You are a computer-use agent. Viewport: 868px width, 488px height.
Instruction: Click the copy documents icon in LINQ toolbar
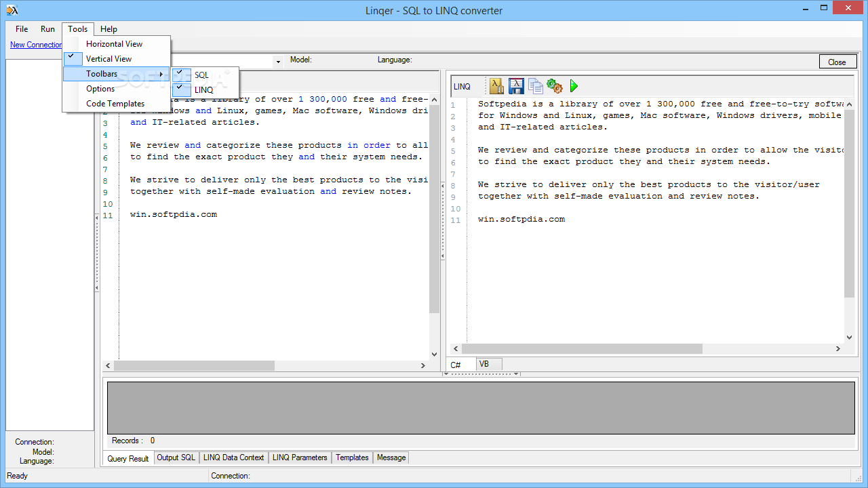click(536, 86)
